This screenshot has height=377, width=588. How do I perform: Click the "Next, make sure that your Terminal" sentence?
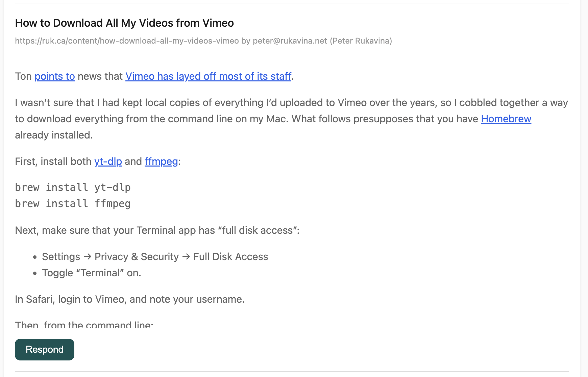[157, 230]
